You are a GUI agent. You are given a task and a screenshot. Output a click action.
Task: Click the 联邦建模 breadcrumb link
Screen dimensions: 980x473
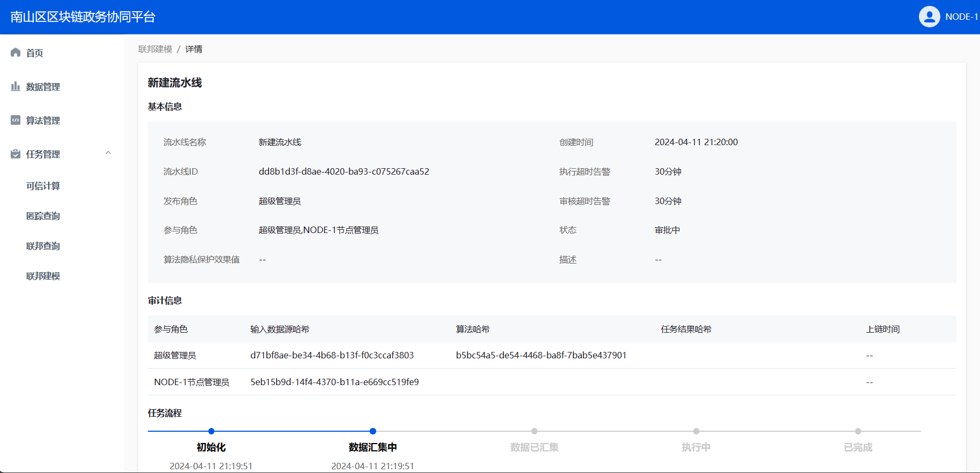155,49
